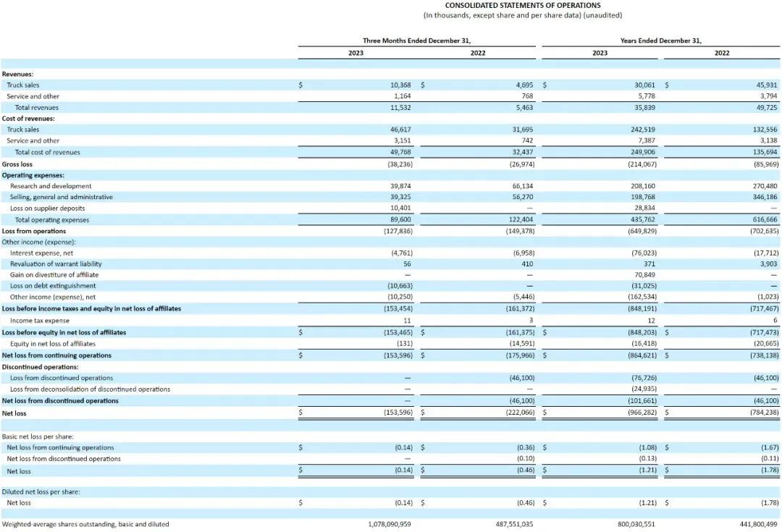The height and width of the screenshot is (532, 782).
Task: Click the value 800,030,551 shares
Action: point(636,525)
